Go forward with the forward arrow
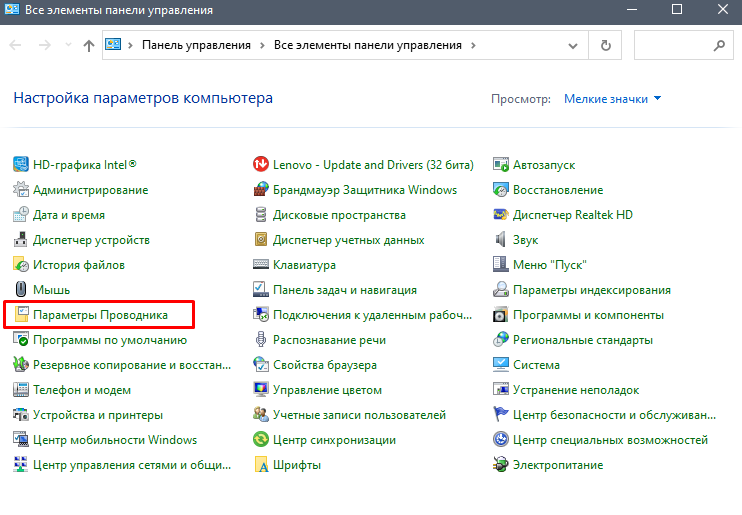Image resolution: width=742 pixels, height=515 pixels. 44,45
